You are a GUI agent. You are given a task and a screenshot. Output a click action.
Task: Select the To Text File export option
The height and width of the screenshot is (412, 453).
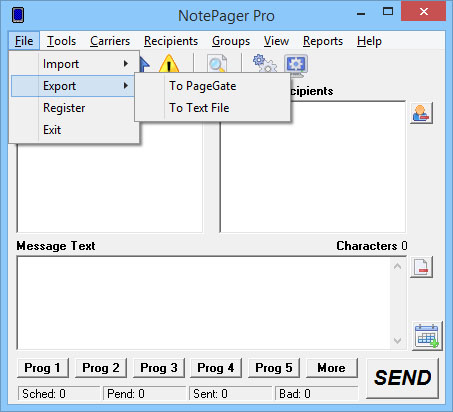point(212,108)
